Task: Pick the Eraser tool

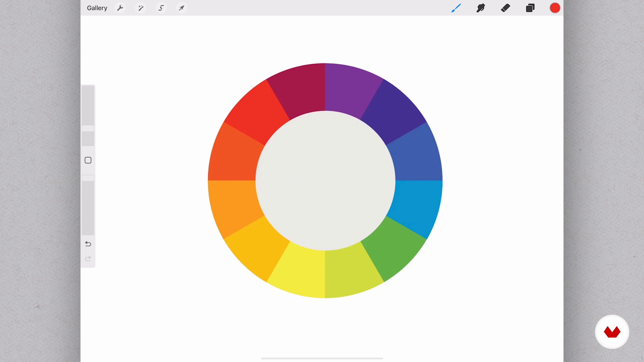Action: 505,8
